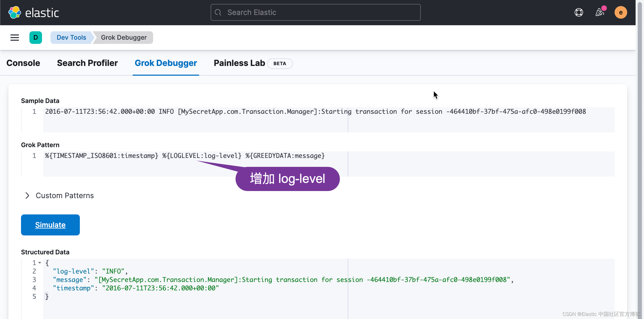
Task: Open the newsfeed celebration icon
Action: click(600, 12)
